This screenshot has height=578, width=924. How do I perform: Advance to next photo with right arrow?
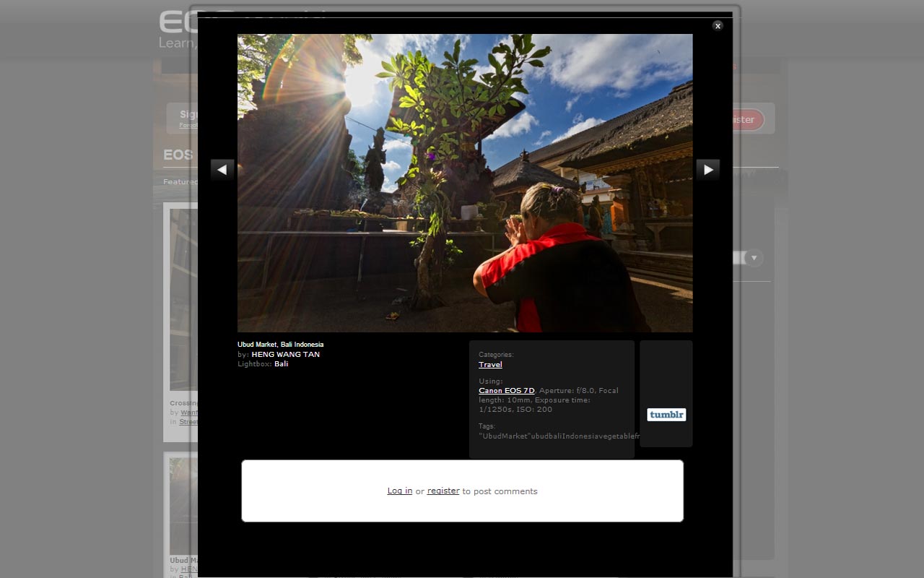click(708, 170)
